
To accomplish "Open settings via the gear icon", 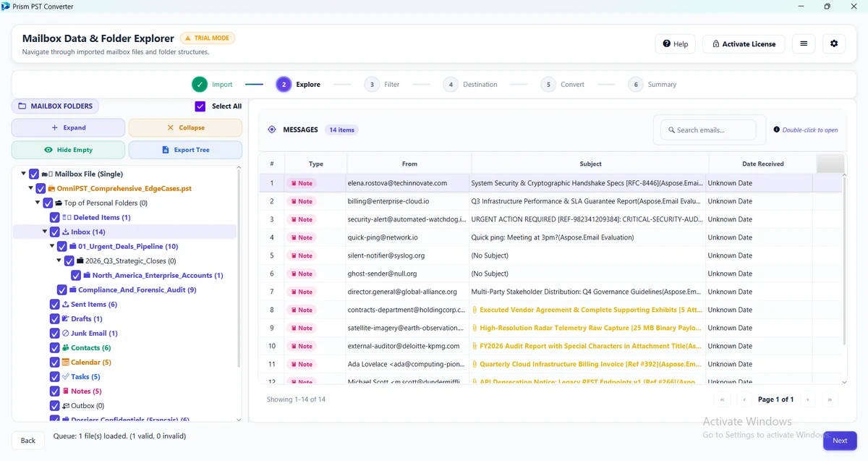I will click(834, 43).
